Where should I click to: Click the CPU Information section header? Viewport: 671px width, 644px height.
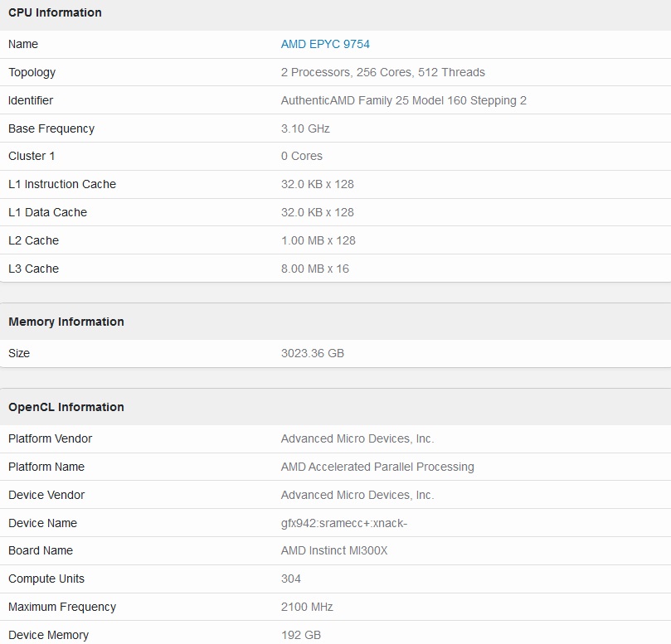56,12
